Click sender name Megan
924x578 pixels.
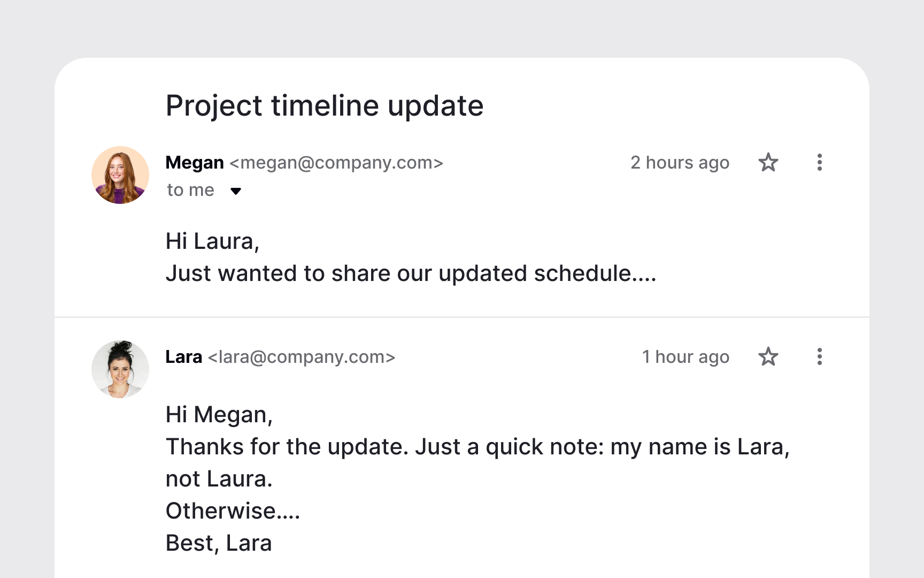(195, 163)
